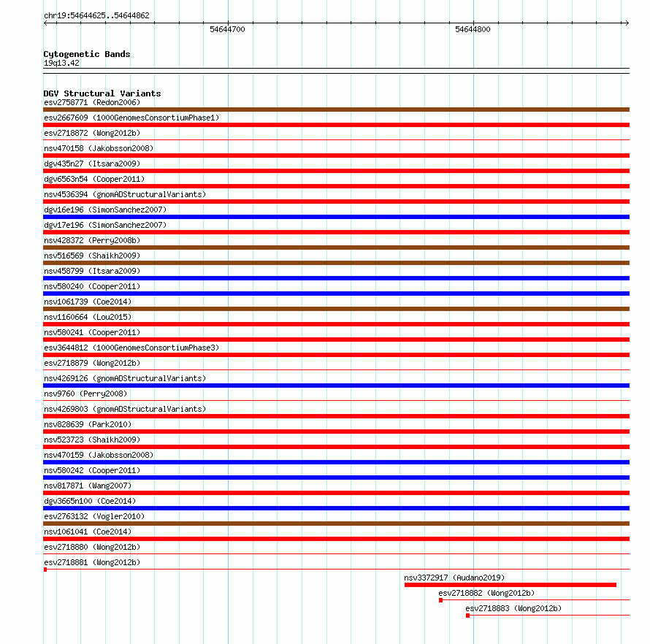This screenshot has height=644, width=650.
Task: Select the DGV Structural Variants track title
Action: click(x=102, y=93)
